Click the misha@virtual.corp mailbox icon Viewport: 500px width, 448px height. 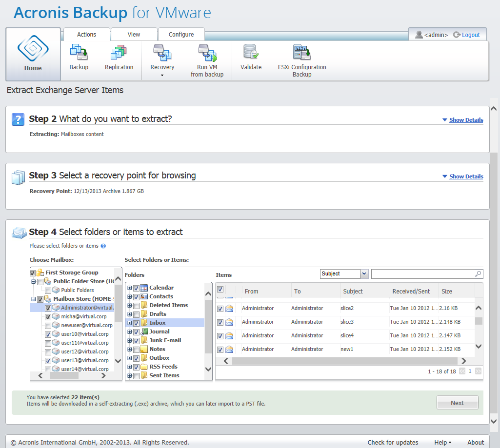pyautogui.click(x=56, y=316)
